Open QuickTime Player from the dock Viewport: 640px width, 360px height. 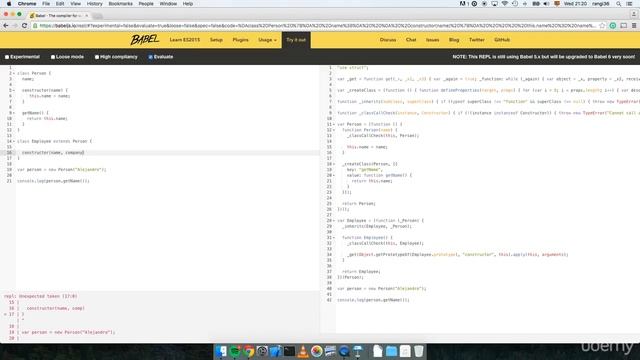[x=344, y=351]
